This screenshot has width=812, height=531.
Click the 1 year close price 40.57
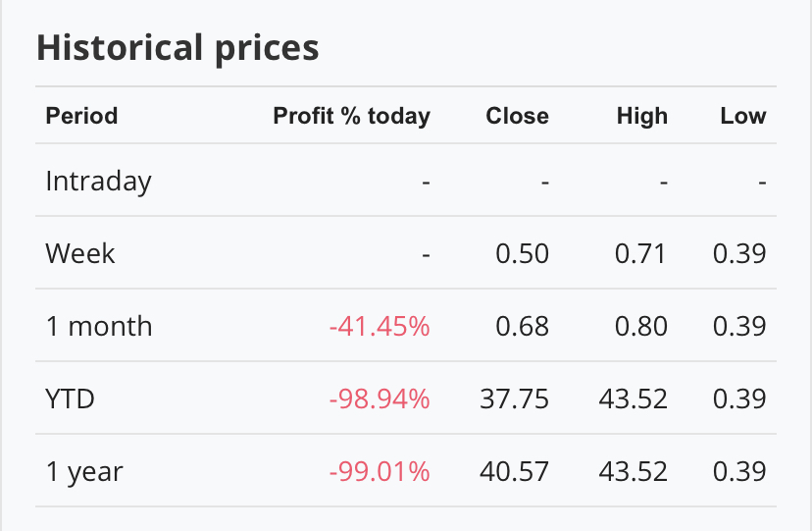click(x=514, y=471)
